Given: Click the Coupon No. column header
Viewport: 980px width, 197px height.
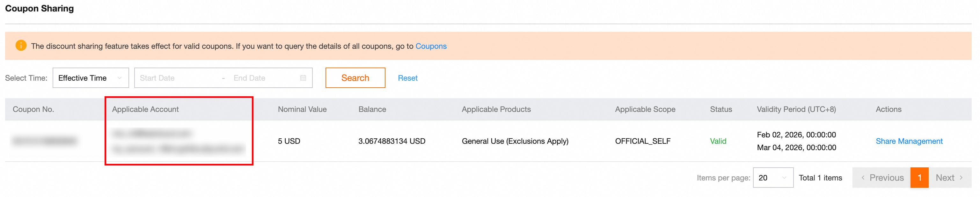Looking at the screenshot, I should pos(33,109).
